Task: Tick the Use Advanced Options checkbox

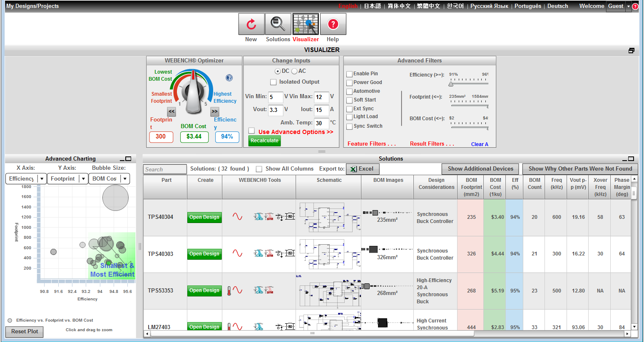Action: click(251, 131)
